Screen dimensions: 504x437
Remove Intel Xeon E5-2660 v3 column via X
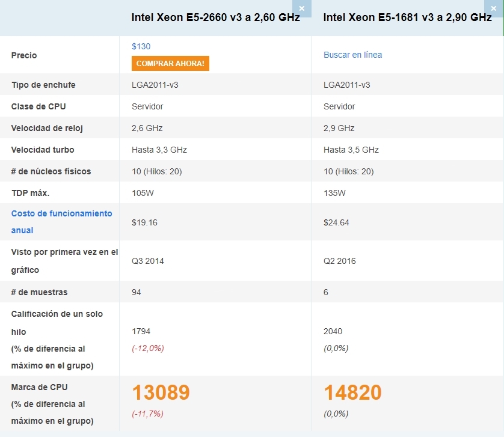pos(301,8)
